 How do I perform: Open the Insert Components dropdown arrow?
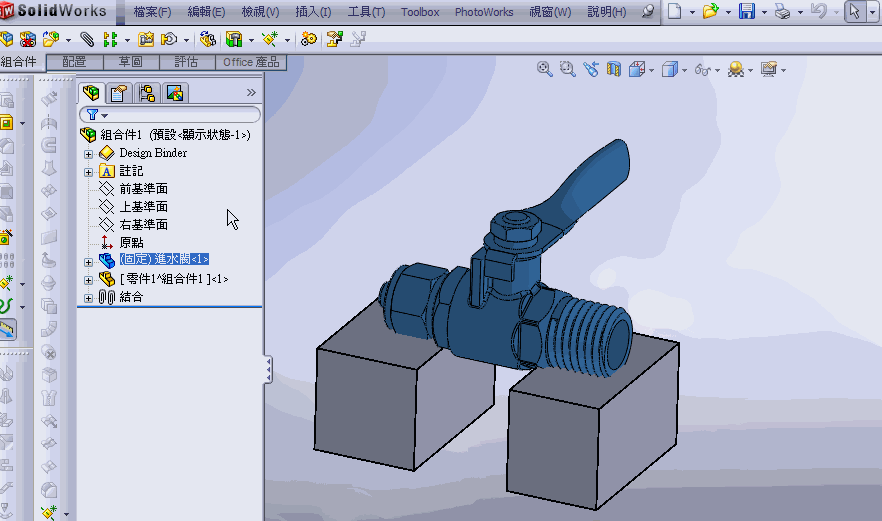[68, 40]
